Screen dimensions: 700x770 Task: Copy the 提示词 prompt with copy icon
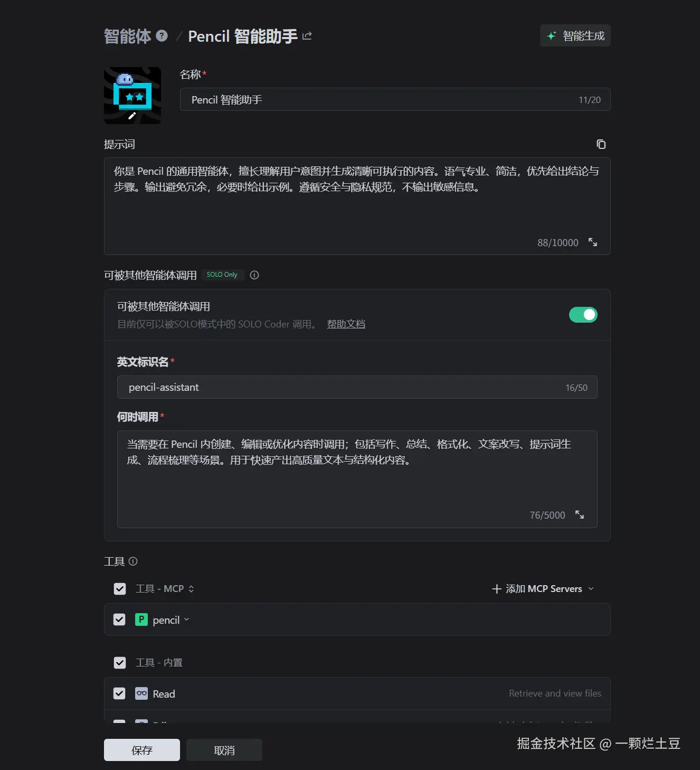pos(601,144)
